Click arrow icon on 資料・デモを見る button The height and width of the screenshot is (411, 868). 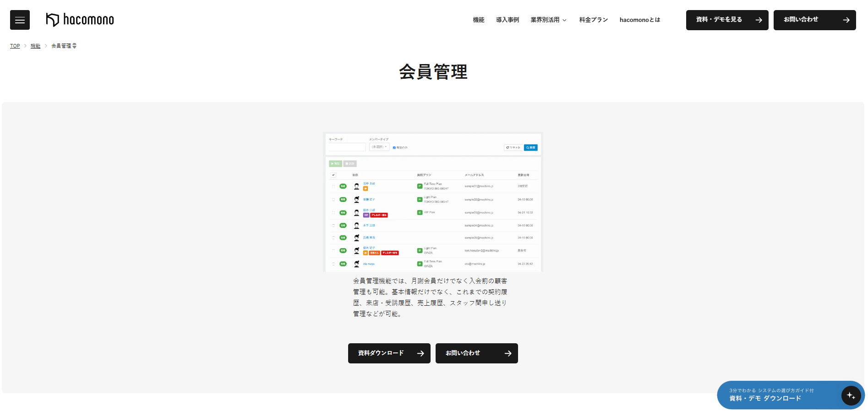759,20
